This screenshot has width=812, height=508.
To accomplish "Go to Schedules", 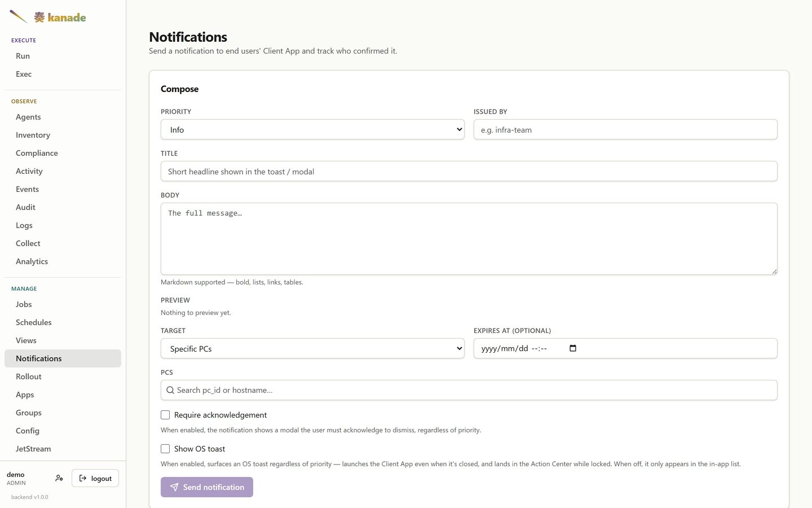I will [x=63, y=322].
